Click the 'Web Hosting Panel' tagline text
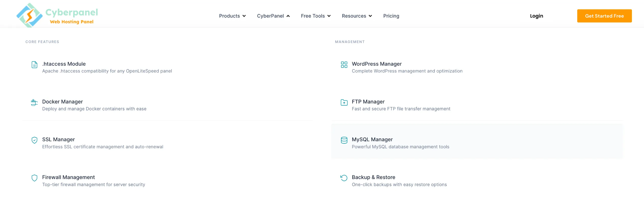644x198 pixels. point(72,22)
